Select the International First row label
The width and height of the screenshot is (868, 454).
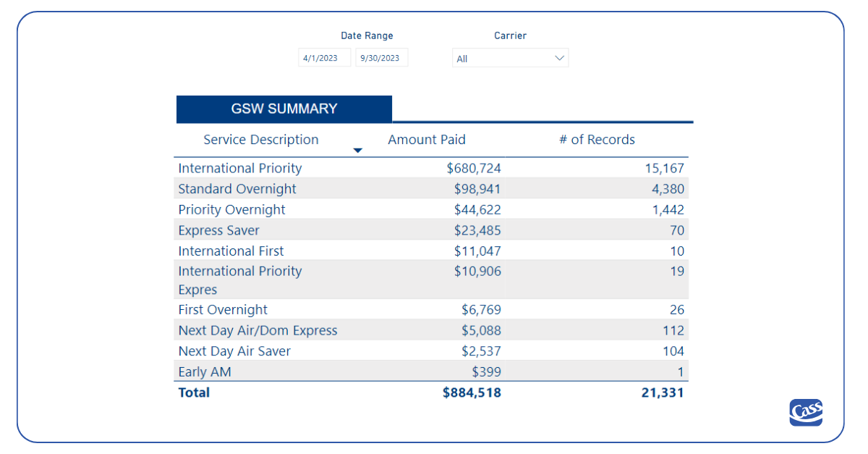(x=231, y=251)
